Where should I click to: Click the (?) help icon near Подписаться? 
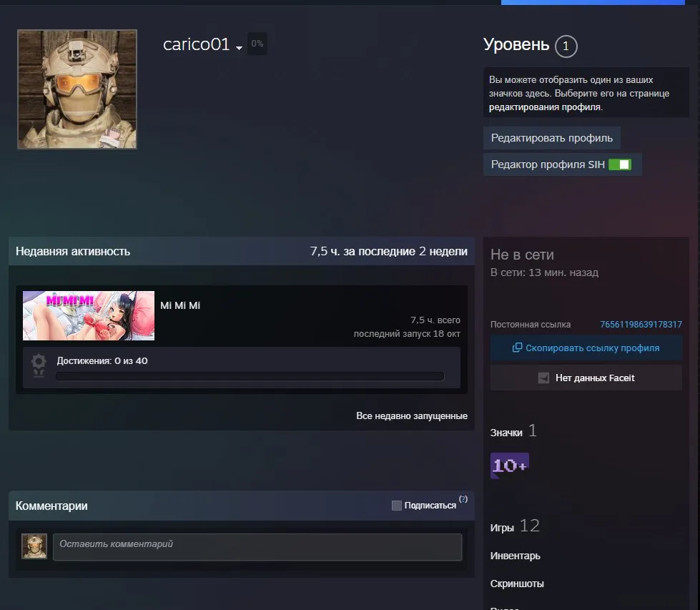[x=463, y=499]
